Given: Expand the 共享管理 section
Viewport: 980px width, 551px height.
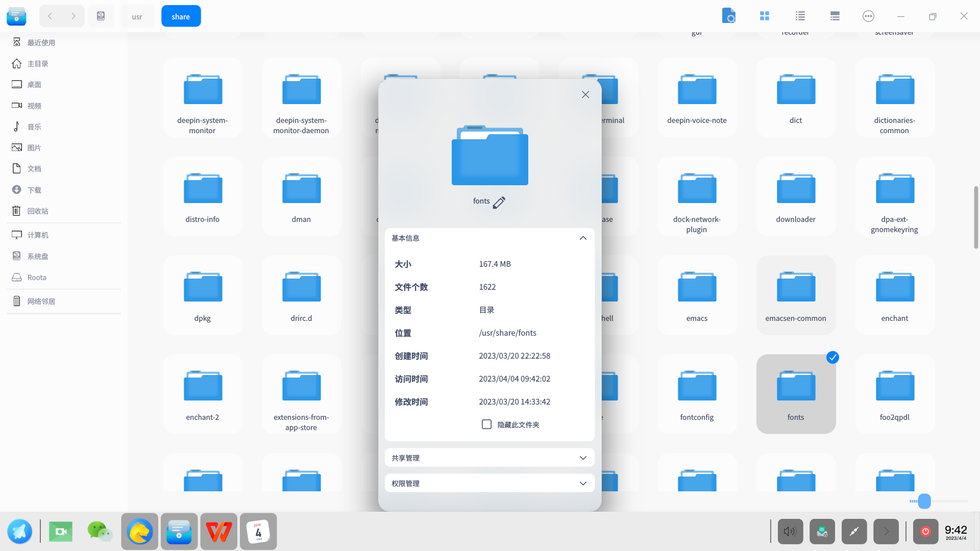Looking at the screenshot, I should [583, 458].
